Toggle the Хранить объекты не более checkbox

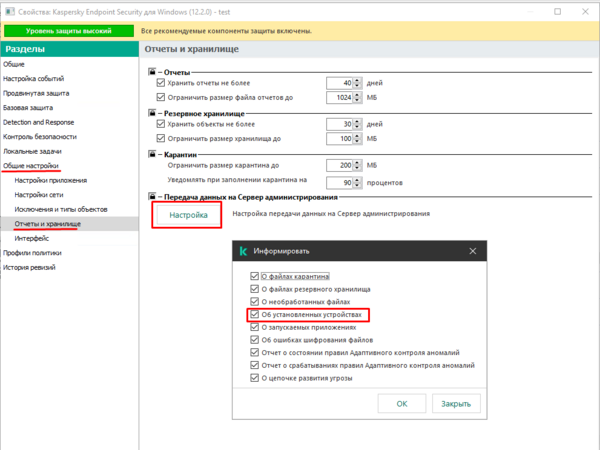coord(161,124)
